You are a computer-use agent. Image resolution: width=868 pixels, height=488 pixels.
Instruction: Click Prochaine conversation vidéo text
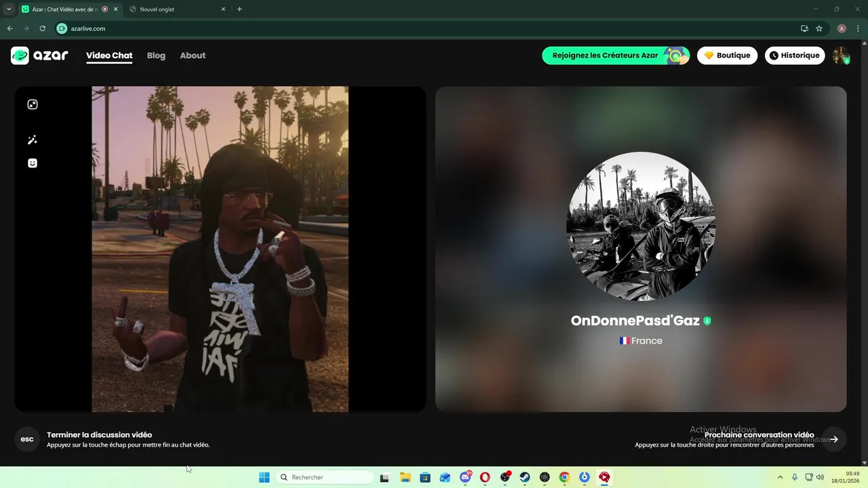tap(759, 435)
